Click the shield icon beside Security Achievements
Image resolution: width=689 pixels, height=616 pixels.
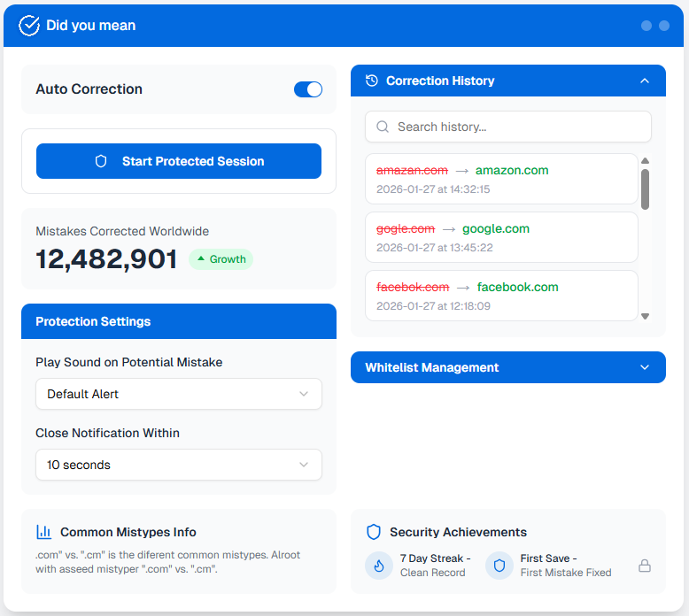tap(374, 532)
